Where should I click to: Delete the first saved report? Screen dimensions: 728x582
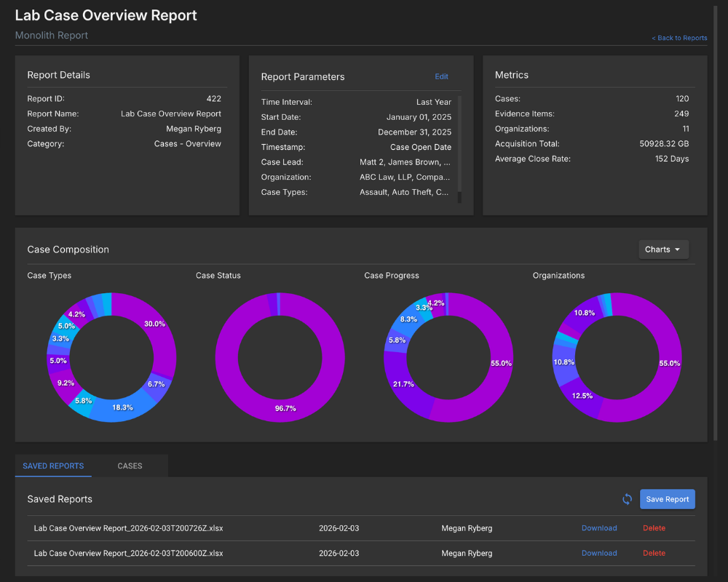tap(654, 527)
